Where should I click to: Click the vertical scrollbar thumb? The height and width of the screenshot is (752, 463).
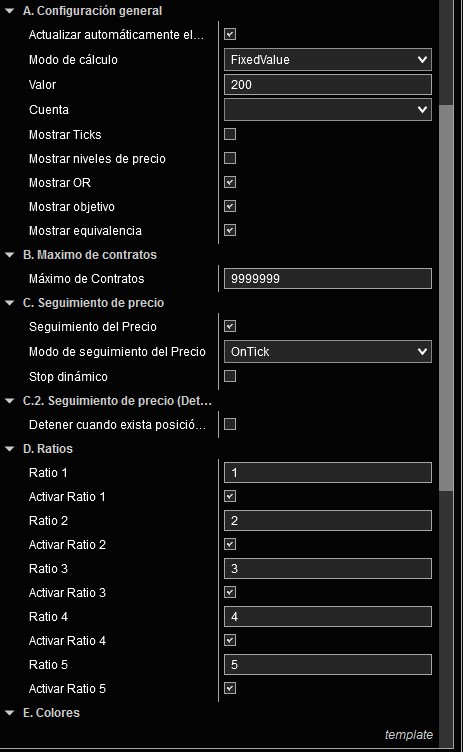tap(446, 297)
